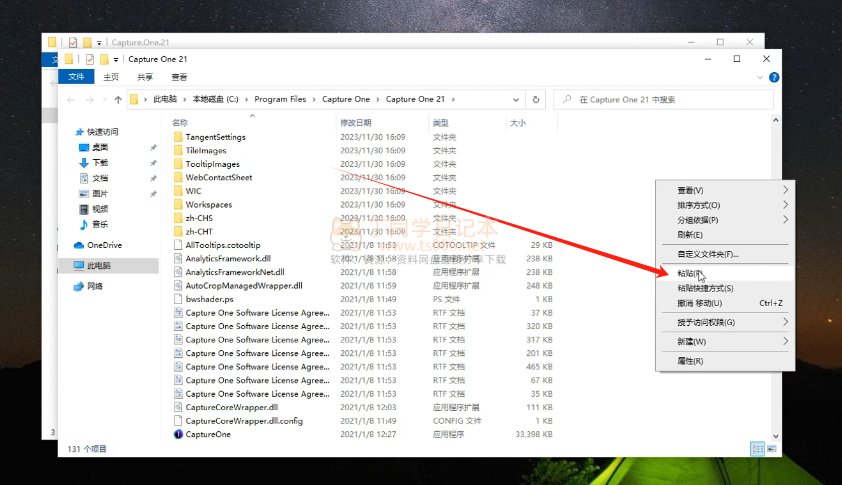Switch to details view icon in status bar
Image resolution: width=842 pixels, height=485 pixels.
[x=757, y=450]
